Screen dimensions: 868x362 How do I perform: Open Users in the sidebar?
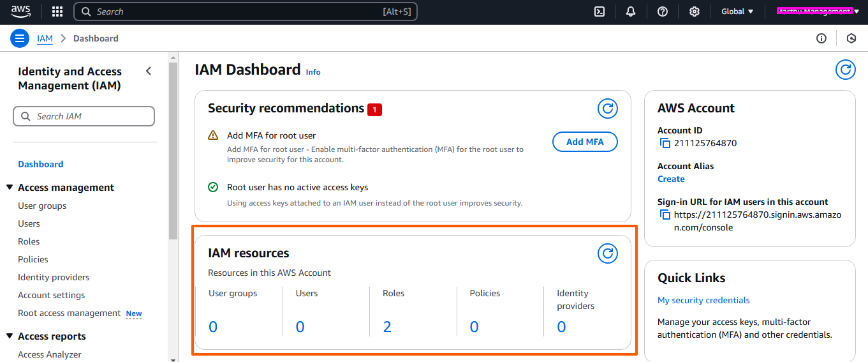click(29, 223)
